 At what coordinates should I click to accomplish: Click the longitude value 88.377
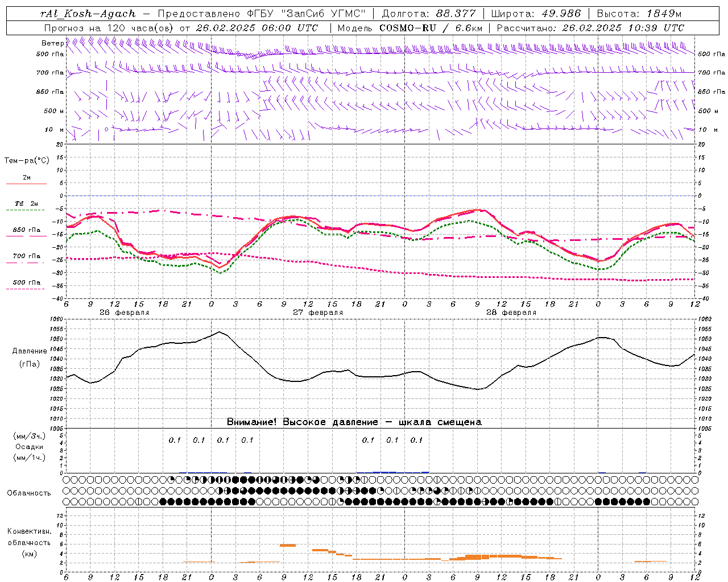point(456,14)
